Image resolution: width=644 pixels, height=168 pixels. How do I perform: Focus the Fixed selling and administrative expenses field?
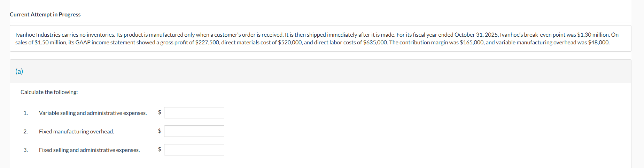click(194, 149)
